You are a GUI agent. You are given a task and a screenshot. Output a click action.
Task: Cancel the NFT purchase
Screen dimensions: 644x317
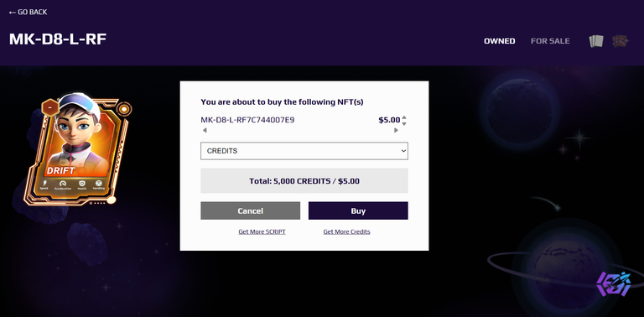coord(251,210)
